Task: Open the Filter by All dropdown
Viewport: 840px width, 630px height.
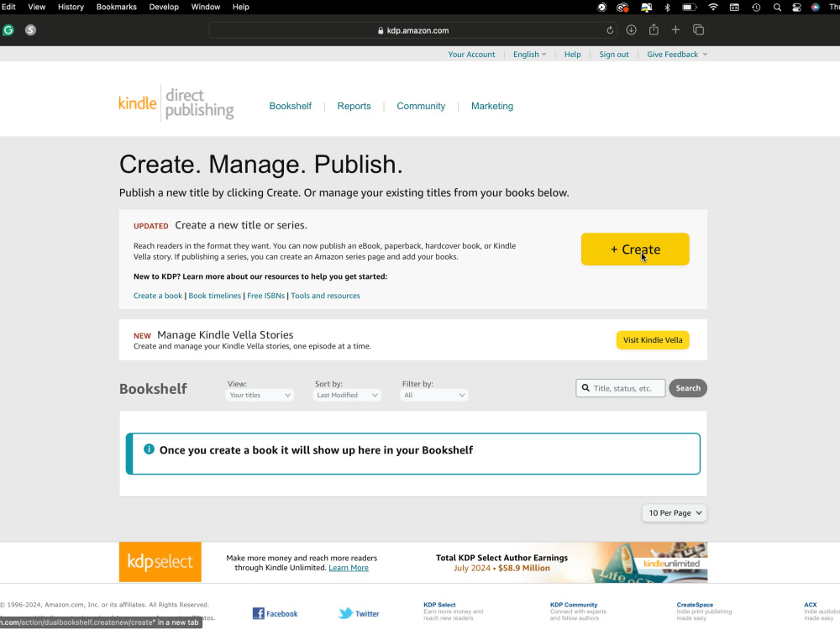Action: click(434, 395)
